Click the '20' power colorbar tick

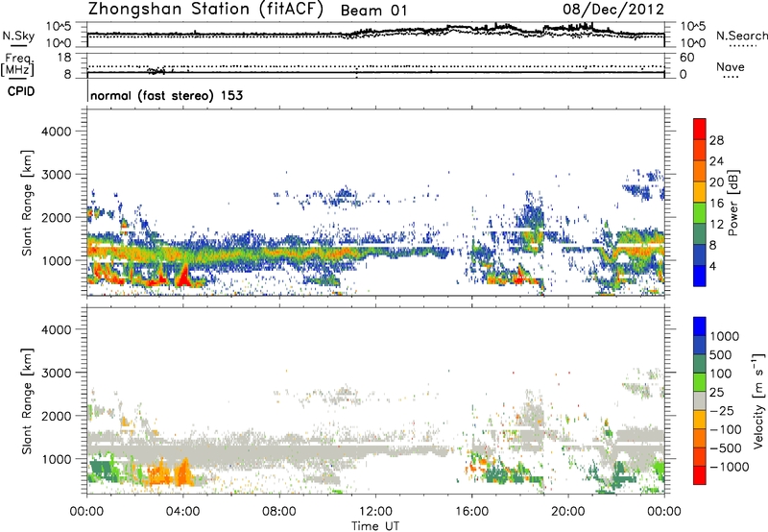pos(716,182)
